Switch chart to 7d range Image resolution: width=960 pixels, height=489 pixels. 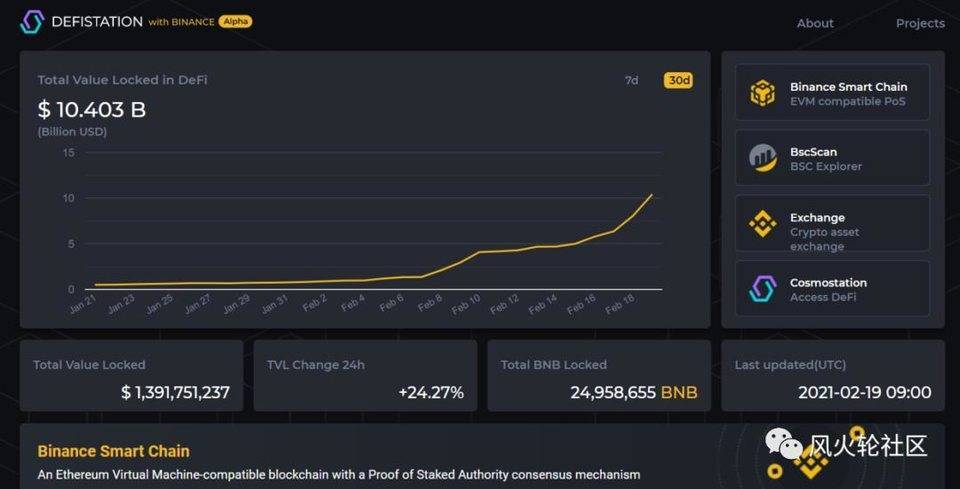(x=631, y=80)
